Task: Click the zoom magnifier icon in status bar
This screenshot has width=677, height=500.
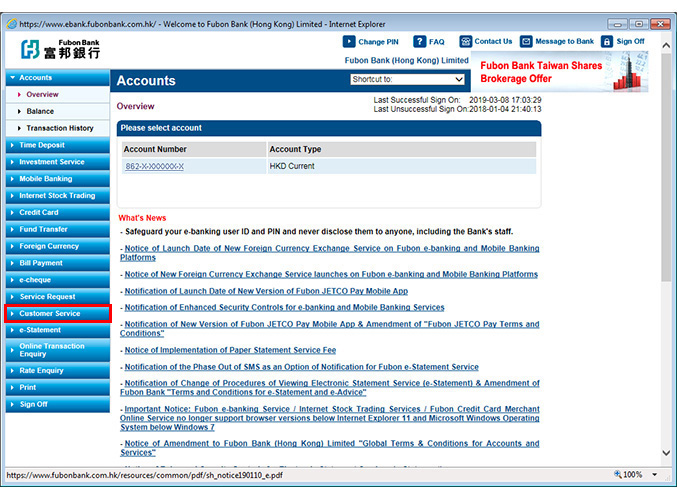Action: pyautogui.click(x=618, y=474)
